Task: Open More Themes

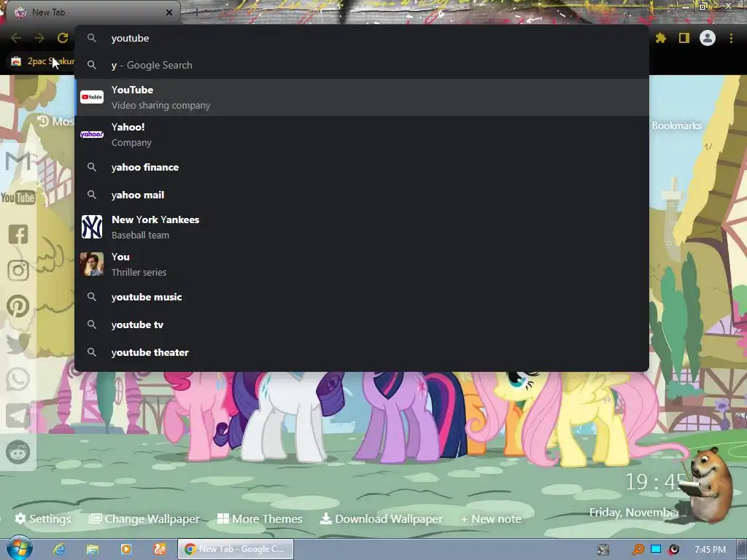Action: pos(260,518)
